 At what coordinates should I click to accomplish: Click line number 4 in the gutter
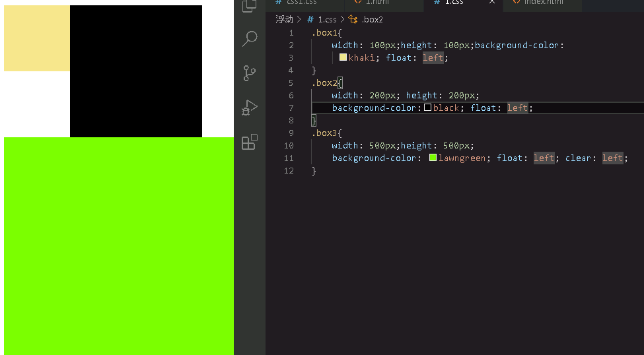291,70
